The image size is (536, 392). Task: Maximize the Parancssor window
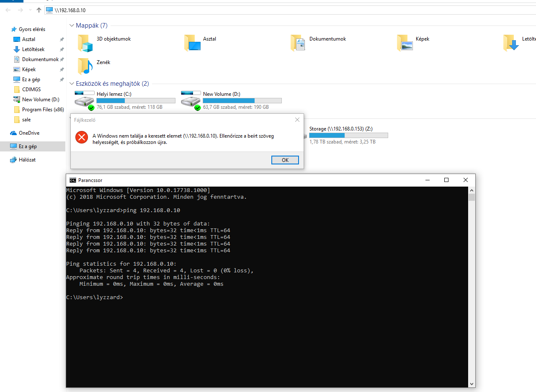pyautogui.click(x=446, y=180)
